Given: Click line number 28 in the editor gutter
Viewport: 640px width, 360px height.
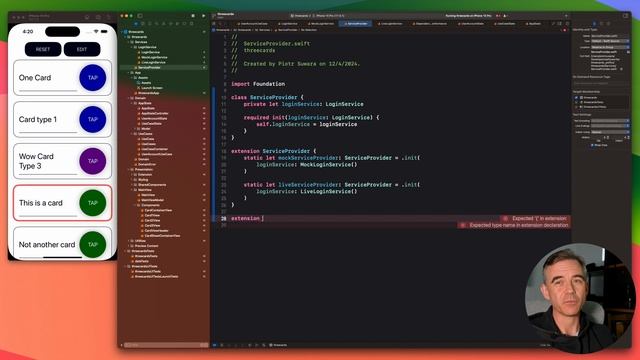Looking at the screenshot, I should click(223, 218).
